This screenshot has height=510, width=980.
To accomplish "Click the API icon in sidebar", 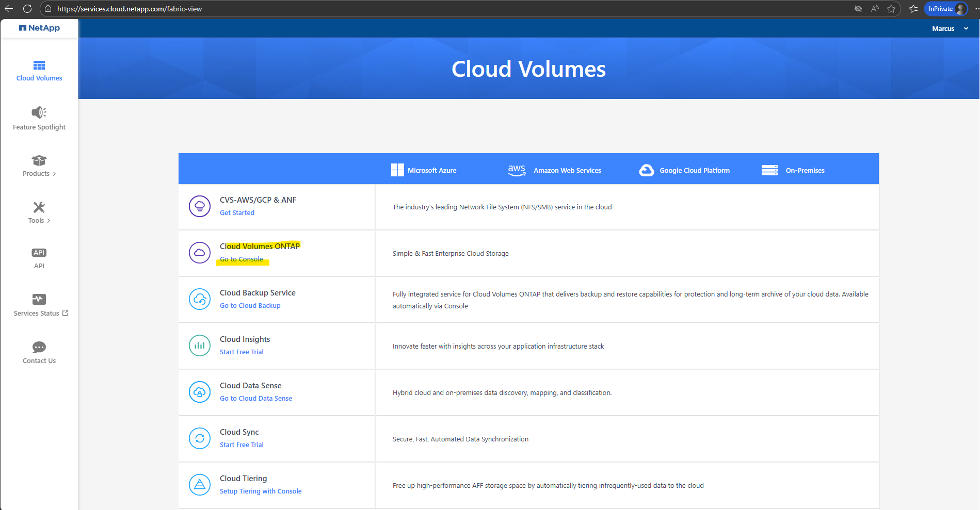I will 39,253.
